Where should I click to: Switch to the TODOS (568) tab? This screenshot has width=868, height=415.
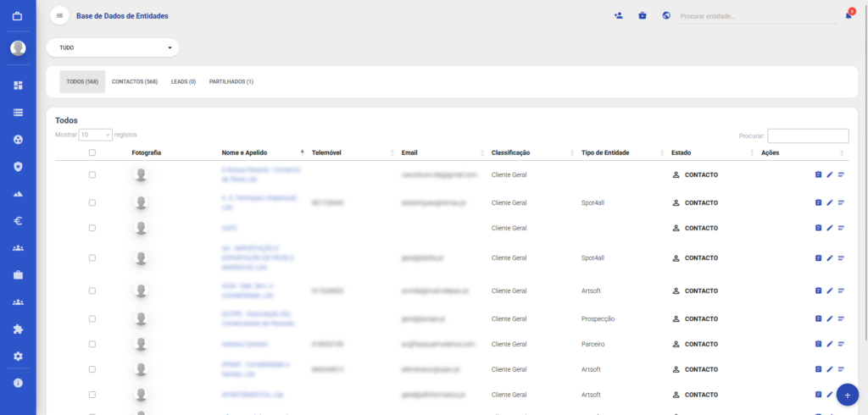[x=82, y=82]
